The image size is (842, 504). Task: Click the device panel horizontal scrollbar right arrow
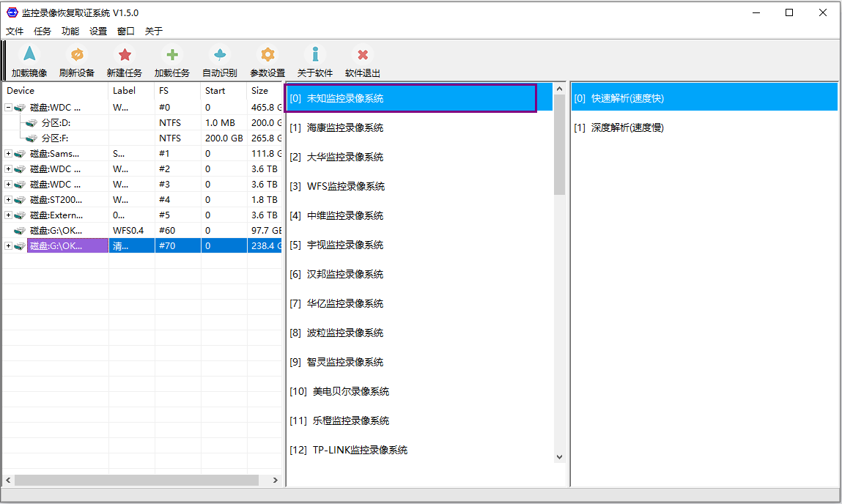pyautogui.click(x=276, y=481)
